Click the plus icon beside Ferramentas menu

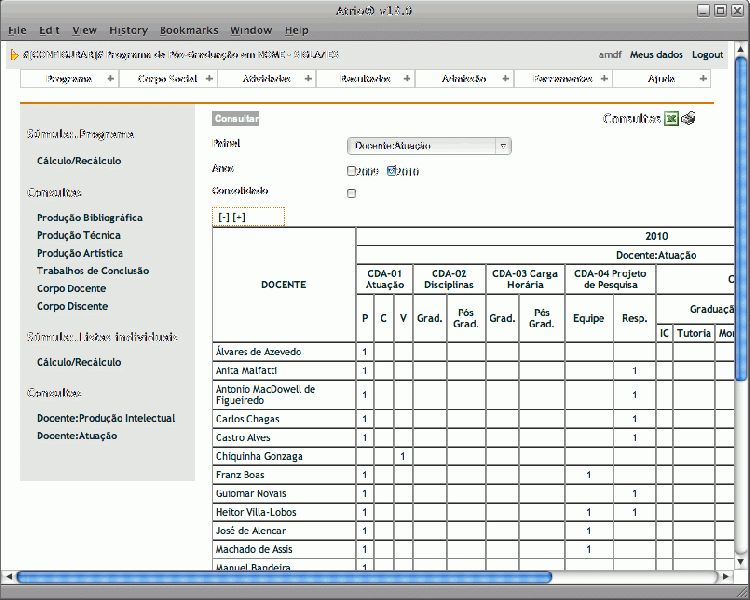point(603,79)
